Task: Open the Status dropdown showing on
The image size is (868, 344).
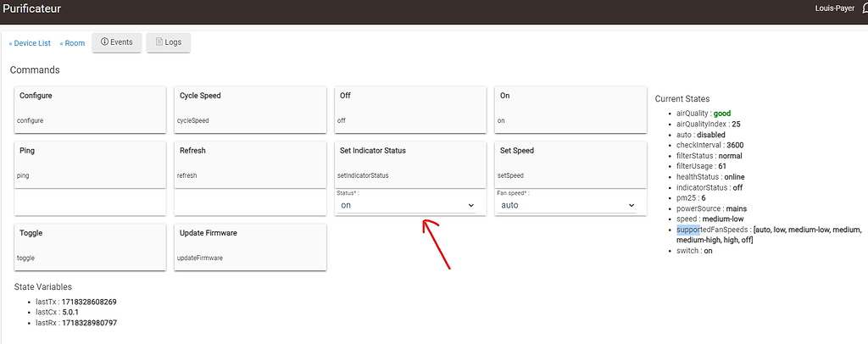Action: point(408,205)
